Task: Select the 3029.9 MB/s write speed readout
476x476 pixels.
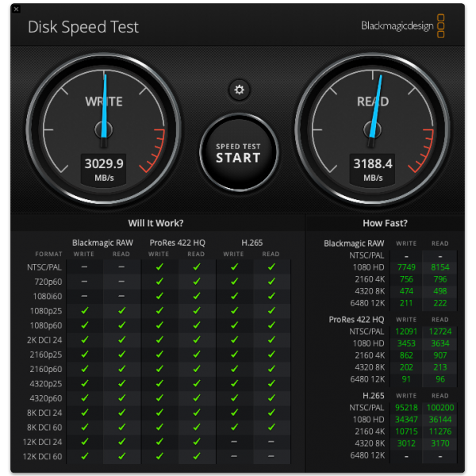Action: pos(104,164)
